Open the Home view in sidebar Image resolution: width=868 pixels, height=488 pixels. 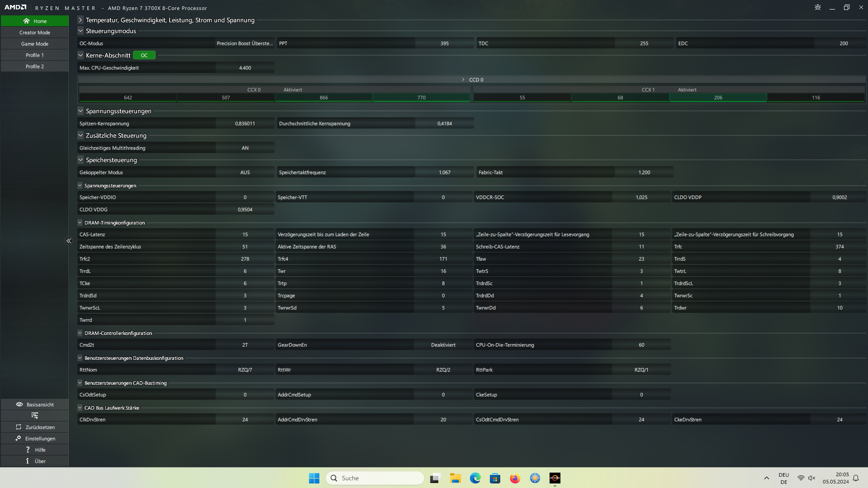click(35, 21)
